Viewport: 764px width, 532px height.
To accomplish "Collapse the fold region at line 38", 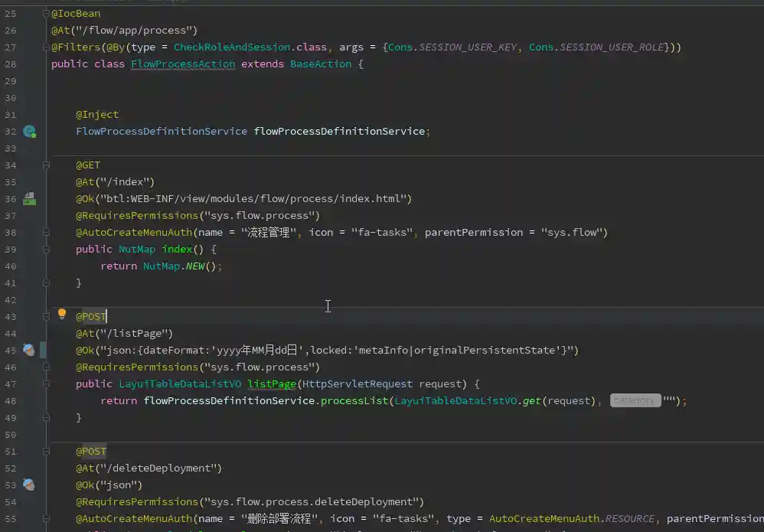I will (46, 231).
